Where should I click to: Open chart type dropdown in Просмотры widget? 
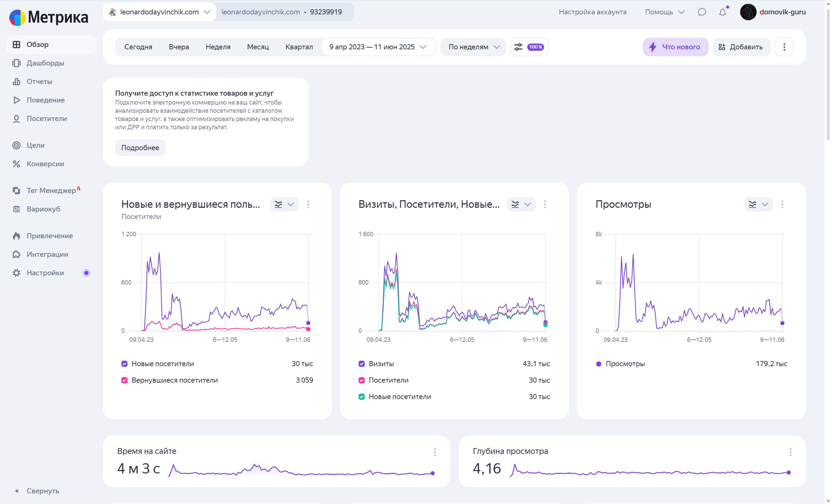point(758,204)
